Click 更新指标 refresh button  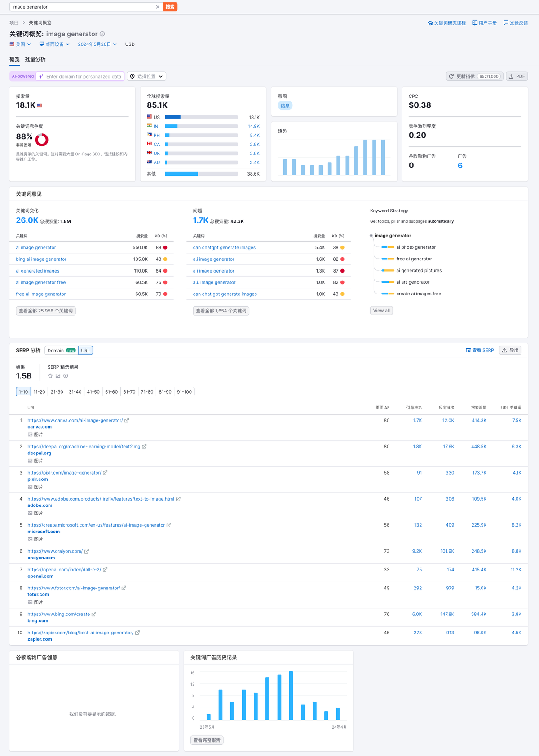[474, 76]
